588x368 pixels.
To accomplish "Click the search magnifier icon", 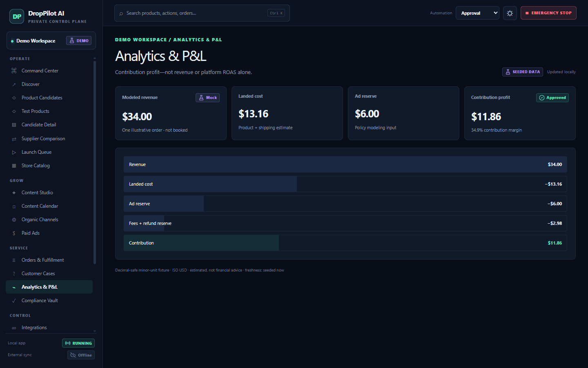I will [x=121, y=13].
